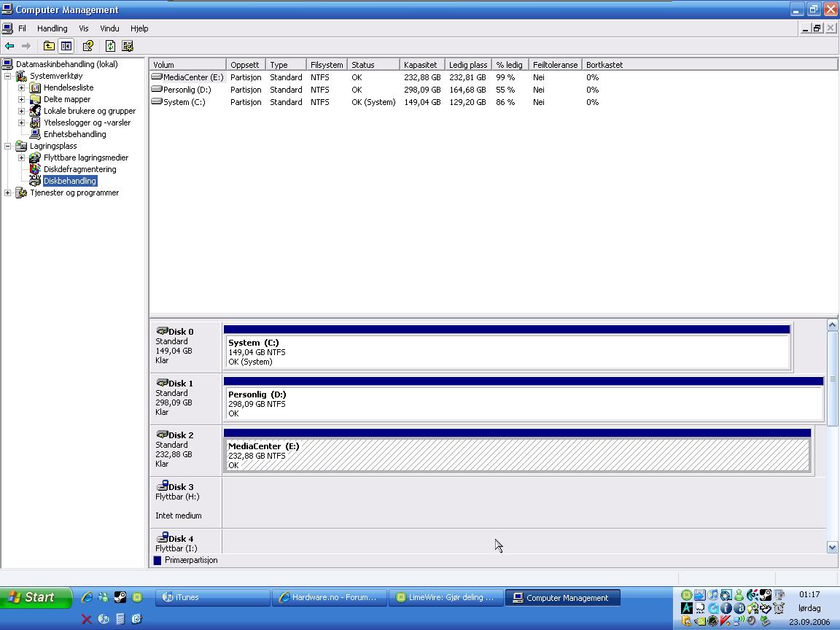This screenshot has width=840, height=630.
Task: Sort by the Kapasitet column header
Action: 421,65
